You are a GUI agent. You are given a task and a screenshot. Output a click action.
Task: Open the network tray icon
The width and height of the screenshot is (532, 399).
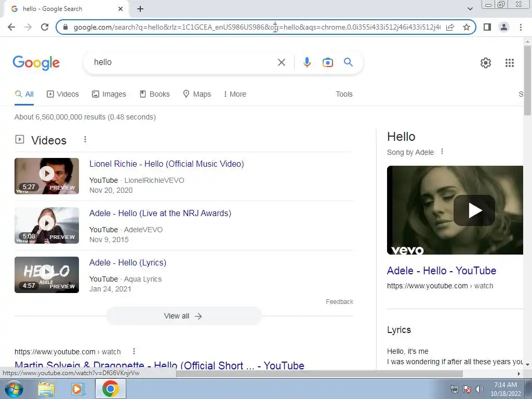[x=454, y=389]
